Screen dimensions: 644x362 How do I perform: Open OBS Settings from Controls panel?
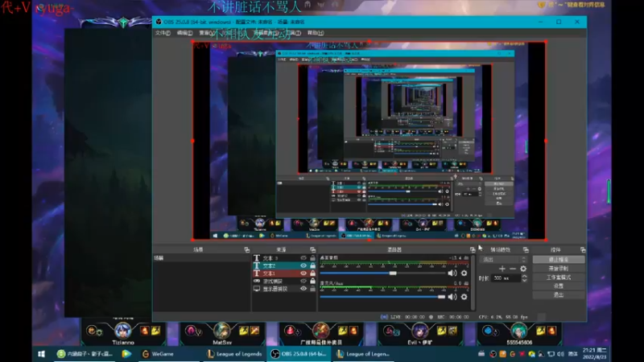559,286
